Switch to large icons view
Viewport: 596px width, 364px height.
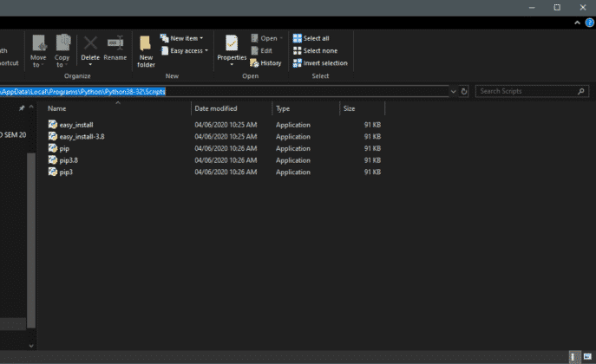[587, 357]
